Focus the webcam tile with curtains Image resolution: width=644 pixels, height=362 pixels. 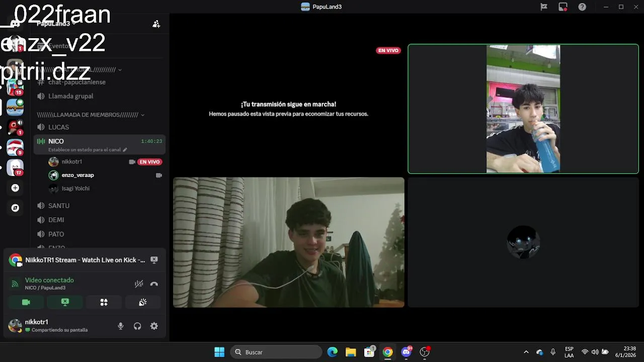(x=288, y=242)
